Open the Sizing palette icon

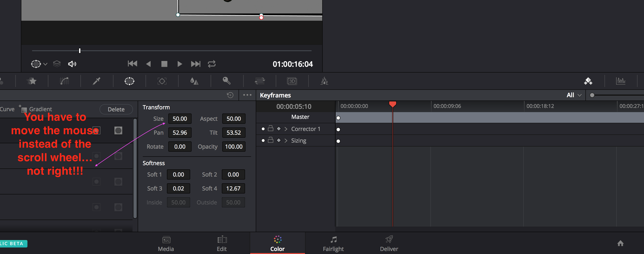[x=260, y=81]
